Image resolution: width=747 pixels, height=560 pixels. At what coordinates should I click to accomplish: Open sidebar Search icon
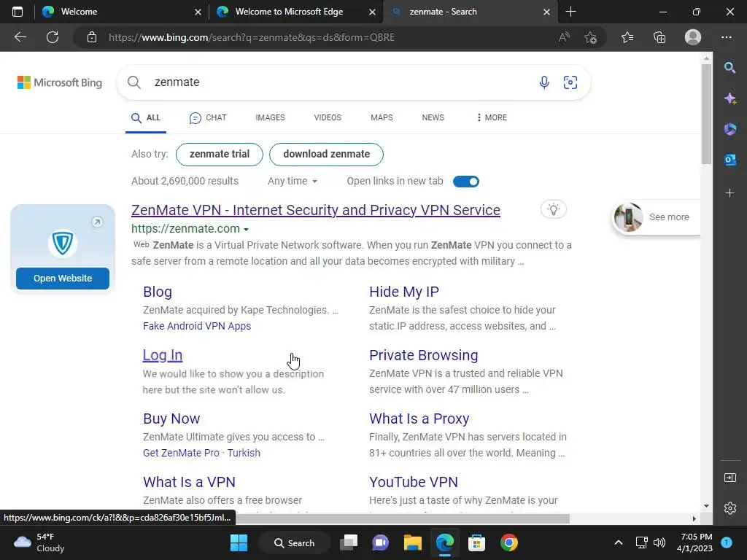pos(729,68)
